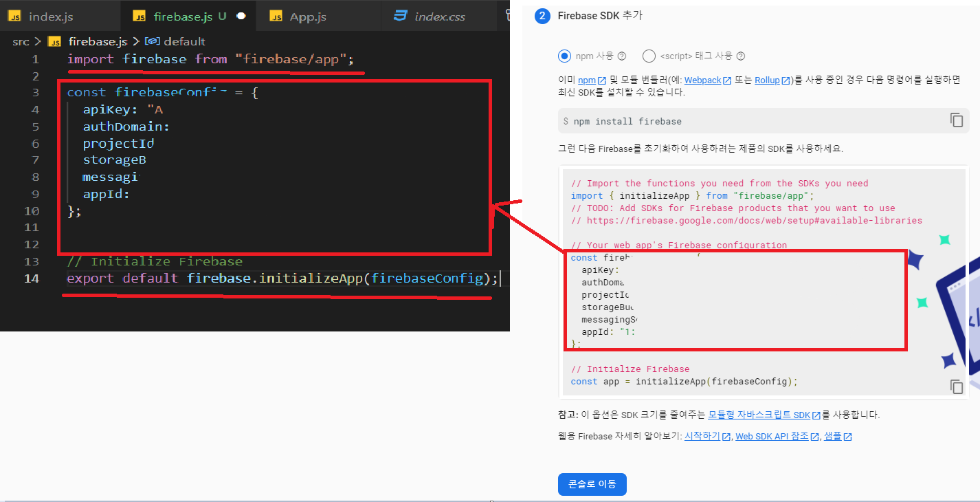Screen dimensions: 980x502
Task: Click the import initializeApp line in Firebase snippet
Action: [x=693, y=195]
